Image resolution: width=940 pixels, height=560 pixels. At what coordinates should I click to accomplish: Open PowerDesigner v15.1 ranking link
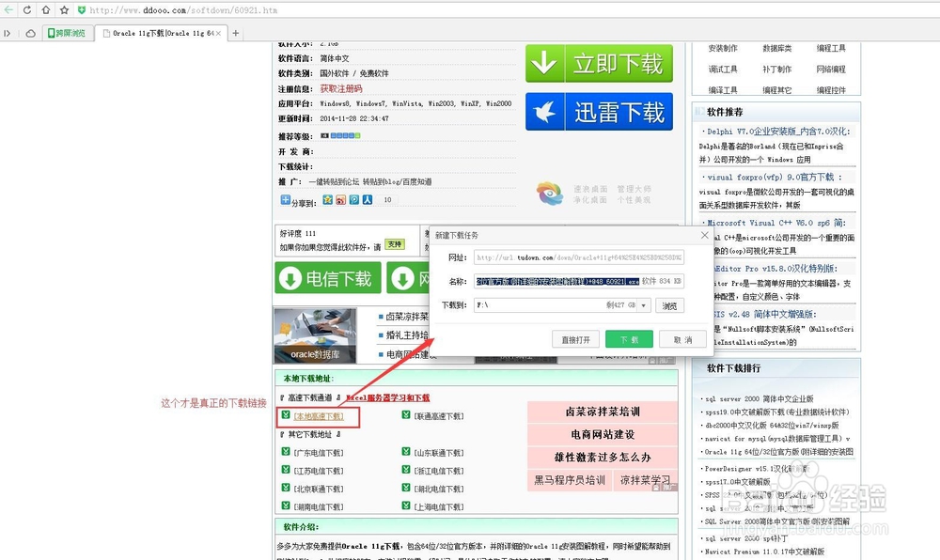point(757,469)
